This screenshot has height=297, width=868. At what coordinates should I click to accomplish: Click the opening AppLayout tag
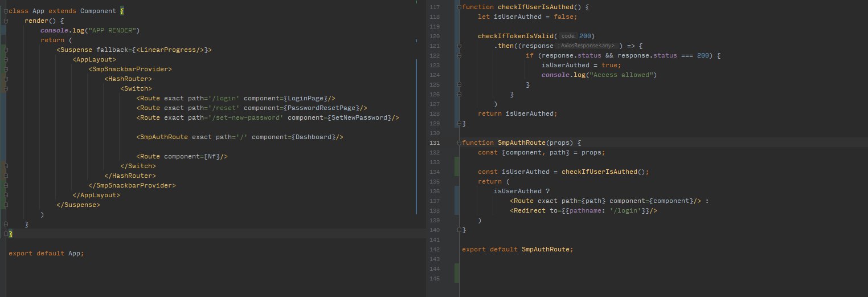[x=94, y=59]
